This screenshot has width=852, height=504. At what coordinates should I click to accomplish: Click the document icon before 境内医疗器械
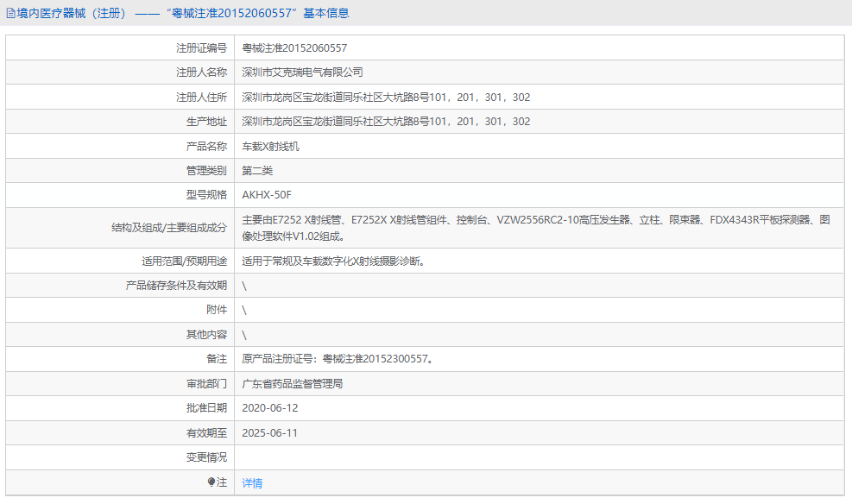click(x=10, y=13)
